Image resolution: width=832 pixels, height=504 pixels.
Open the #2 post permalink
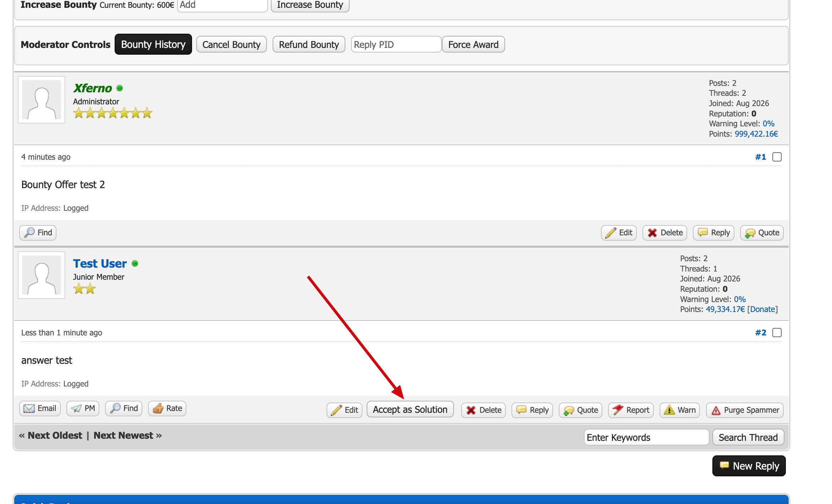[x=761, y=333]
